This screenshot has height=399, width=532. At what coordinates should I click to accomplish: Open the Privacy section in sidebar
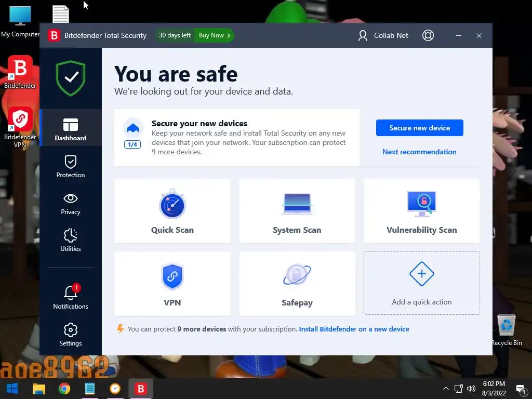click(71, 203)
